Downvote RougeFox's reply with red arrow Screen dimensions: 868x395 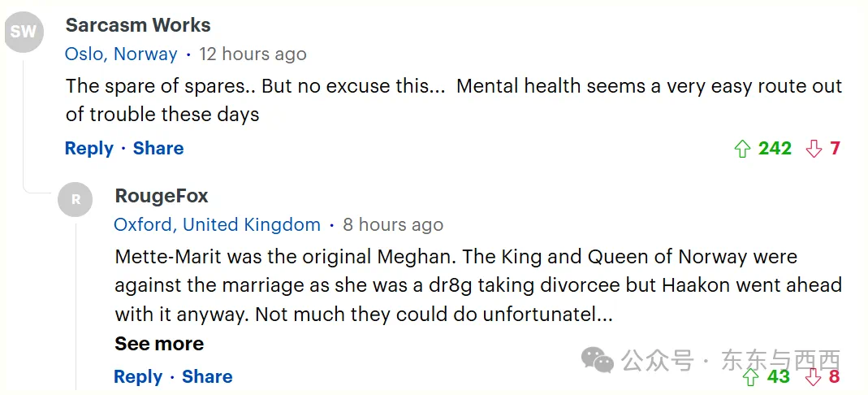coord(813,377)
